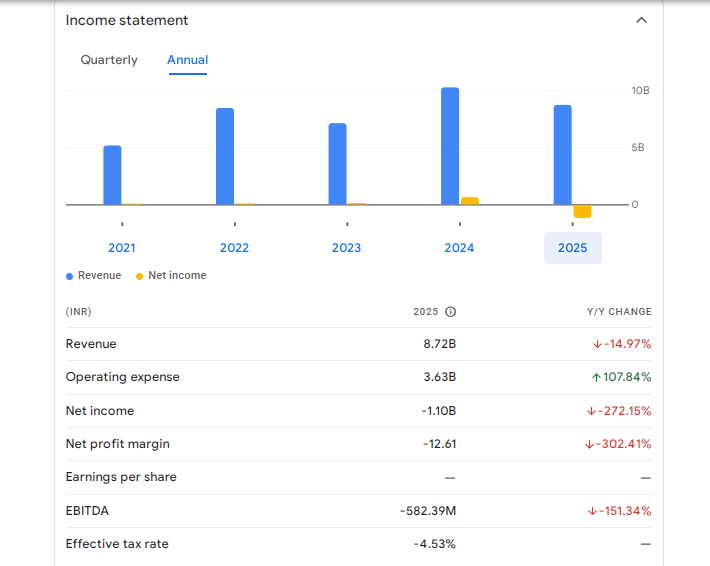Image resolution: width=710 pixels, height=566 pixels.
Task: Click the down arrow beside -151.34%
Action: coord(593,511)
